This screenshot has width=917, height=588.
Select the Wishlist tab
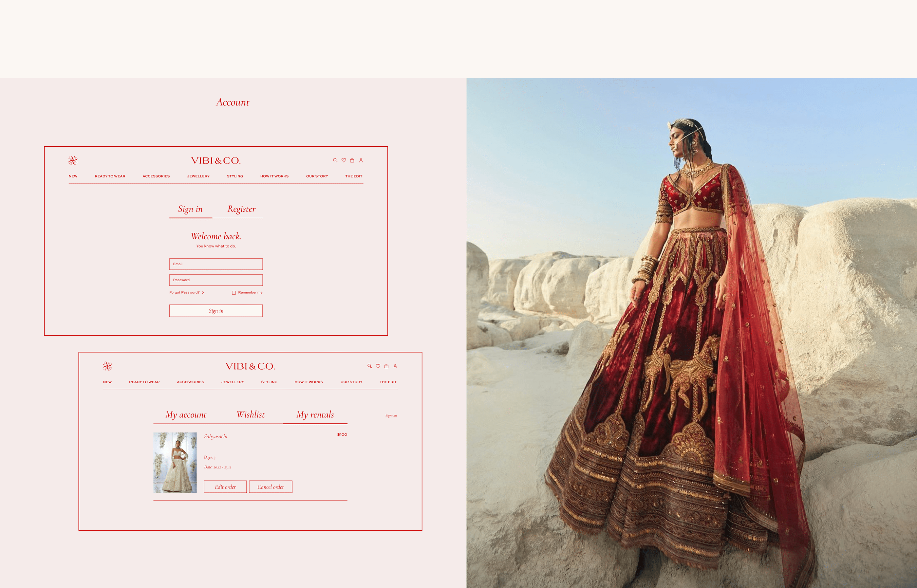[251, 415]
